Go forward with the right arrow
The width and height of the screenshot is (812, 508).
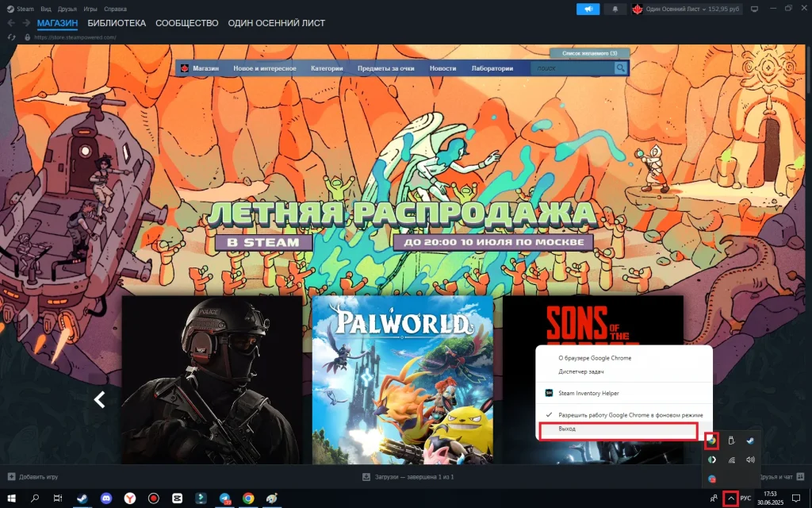click(x=26, y=23)
